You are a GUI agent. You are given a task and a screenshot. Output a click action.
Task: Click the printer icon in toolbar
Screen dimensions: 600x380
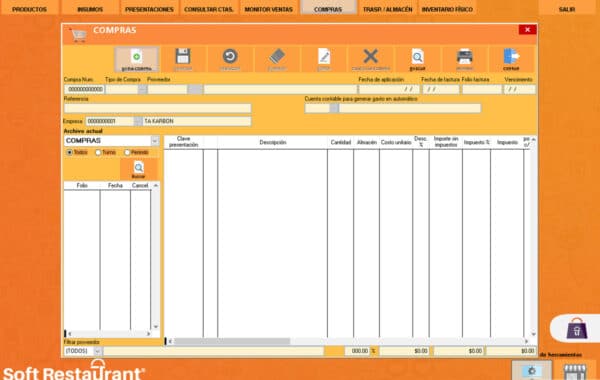(x=465, y=56)
